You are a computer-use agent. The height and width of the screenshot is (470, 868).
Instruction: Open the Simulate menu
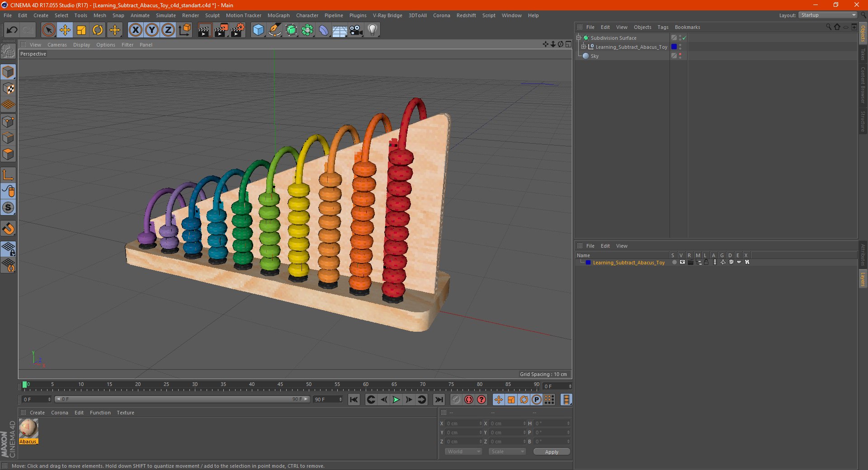coord(166,15)
